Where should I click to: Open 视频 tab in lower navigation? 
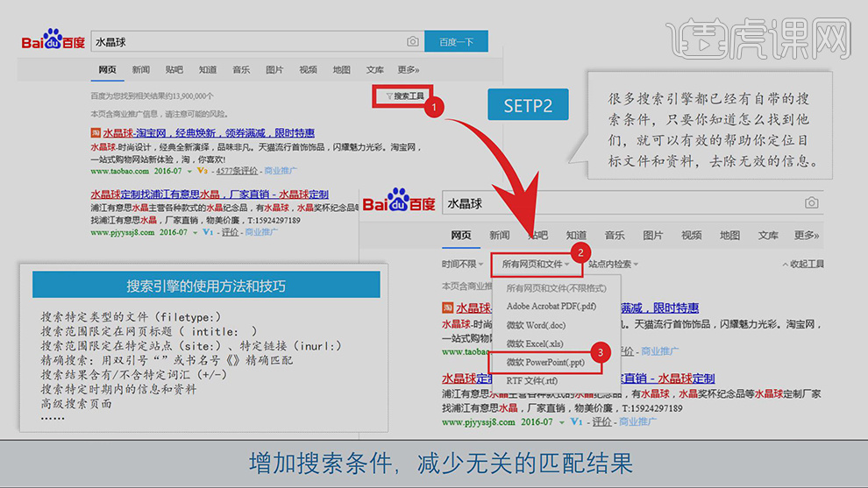pyautogui.click(x=692, y=236)
